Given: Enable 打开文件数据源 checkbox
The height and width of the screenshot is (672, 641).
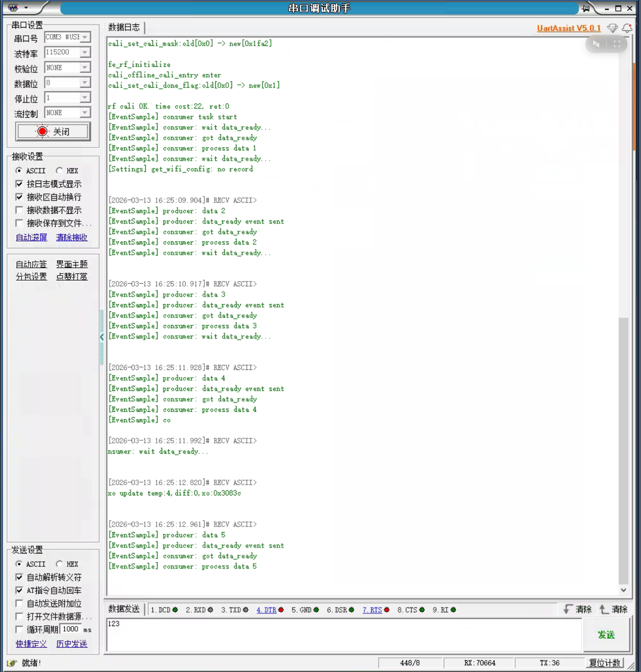Looking at the screenshot, I should click(x=19, y=616).
